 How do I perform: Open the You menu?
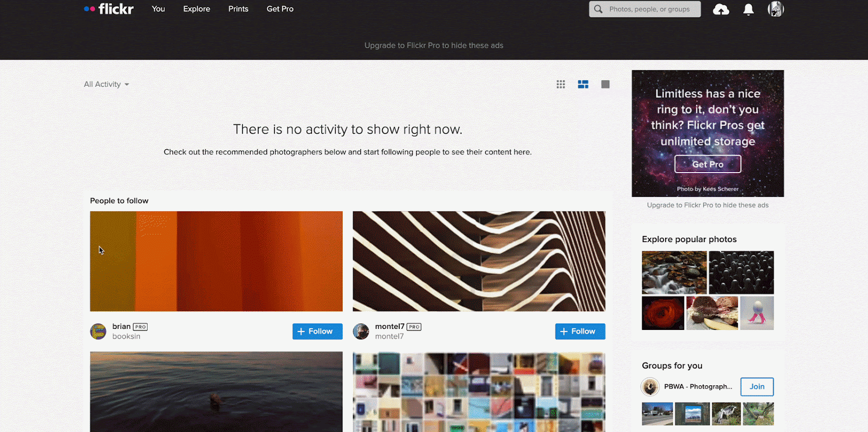tap(158, 9)
